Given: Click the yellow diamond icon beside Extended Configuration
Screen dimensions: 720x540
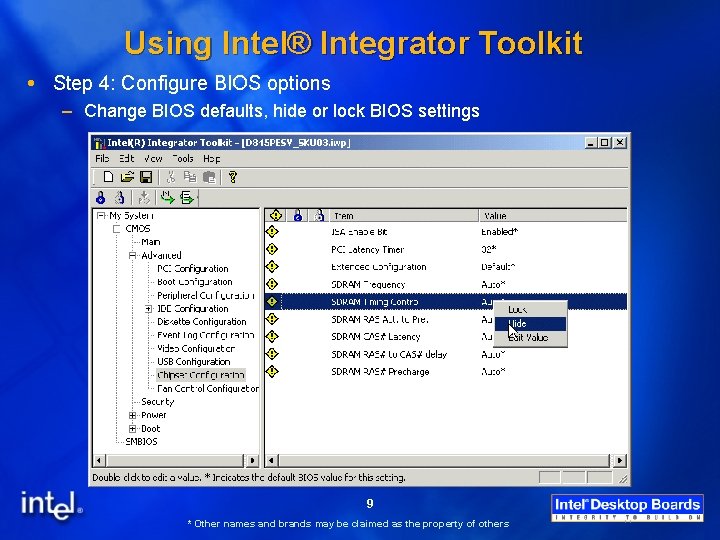Looking at the screenshot, I should [x=272, y=266].
